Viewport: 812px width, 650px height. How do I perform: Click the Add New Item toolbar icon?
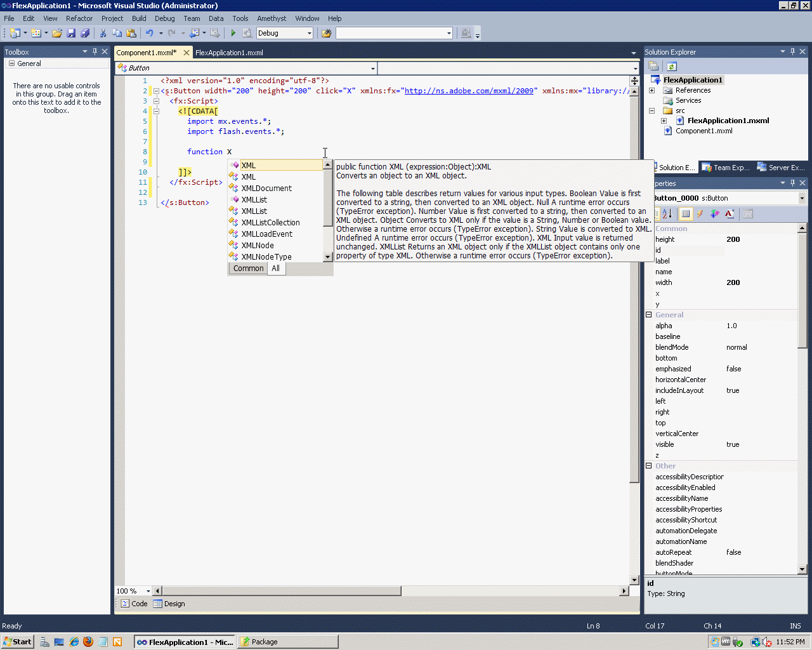coord(36,33)
